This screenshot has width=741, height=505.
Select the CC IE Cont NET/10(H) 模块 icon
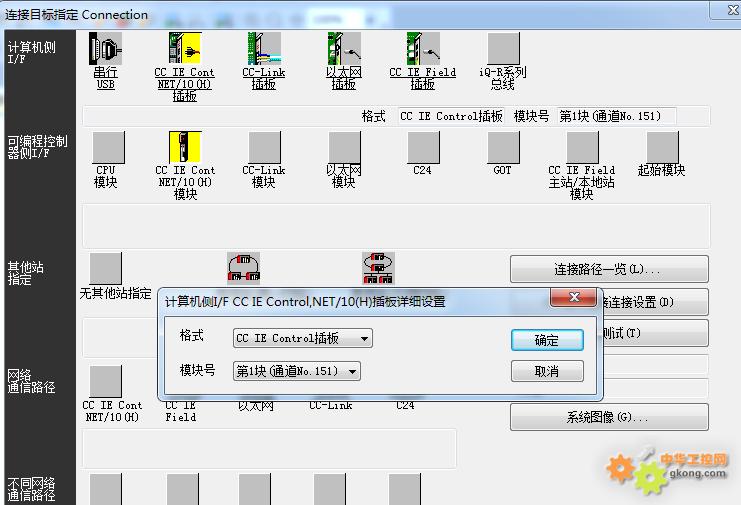click(185, 147)
